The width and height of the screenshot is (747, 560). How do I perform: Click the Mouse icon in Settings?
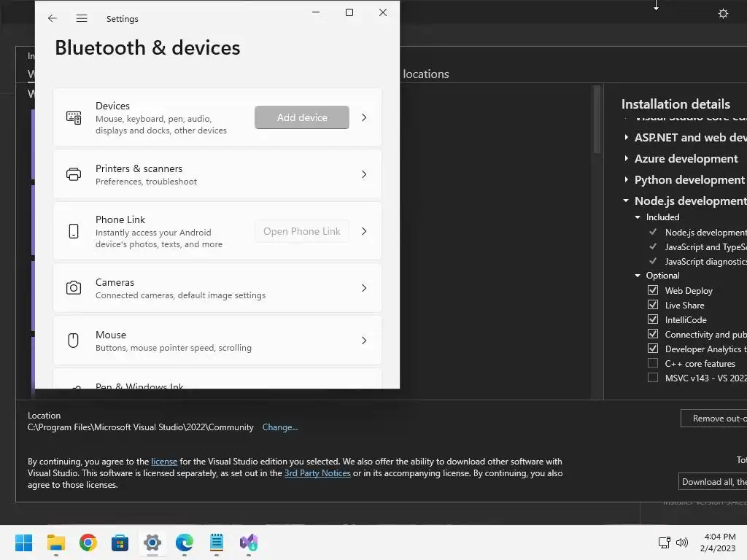pyautogui.click(x=74, y=341)
